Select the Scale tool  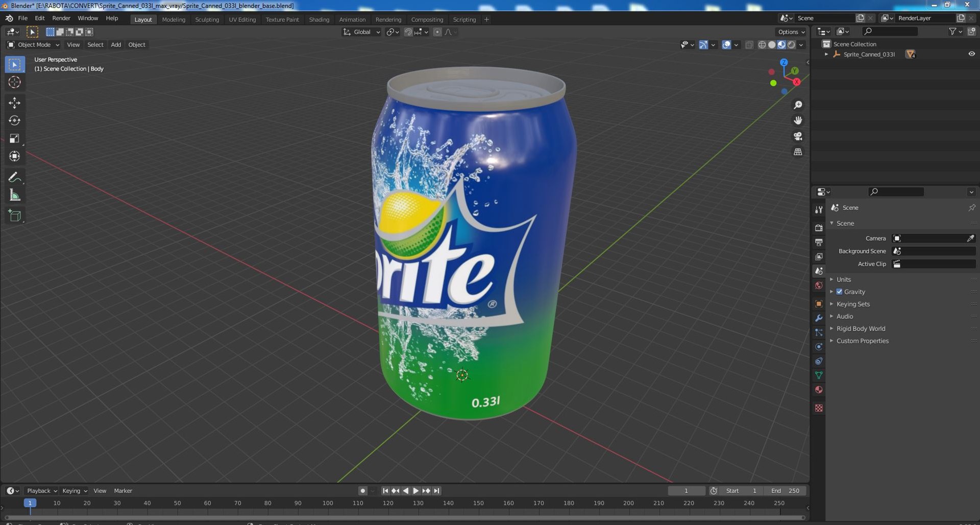pos(14,138)
